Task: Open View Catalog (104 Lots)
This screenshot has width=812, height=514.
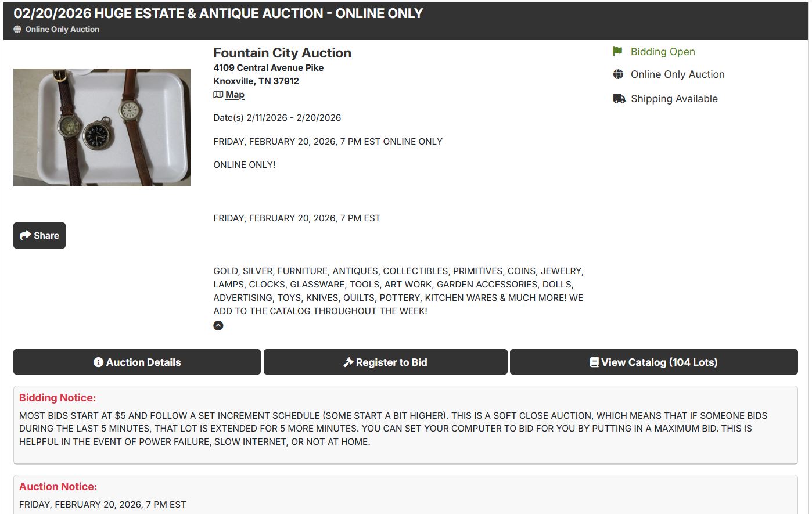Action: [x=653, y=362]
